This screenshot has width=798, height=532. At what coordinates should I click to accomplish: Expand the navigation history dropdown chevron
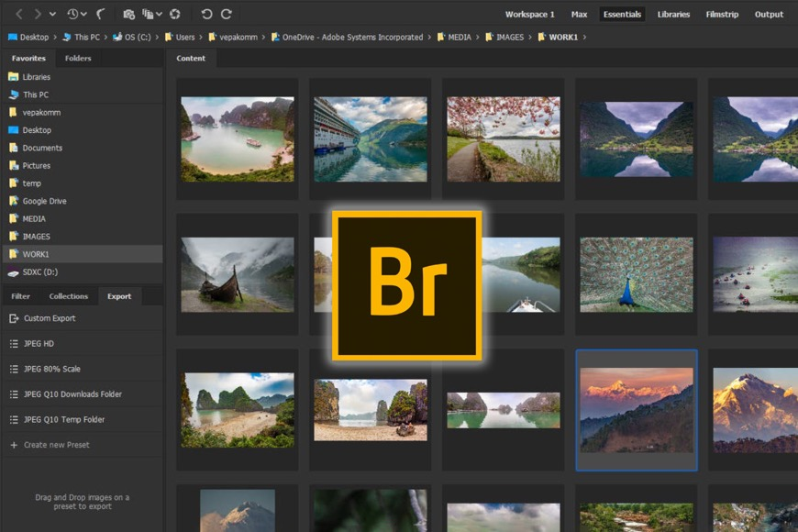click(x=52, y=14)
